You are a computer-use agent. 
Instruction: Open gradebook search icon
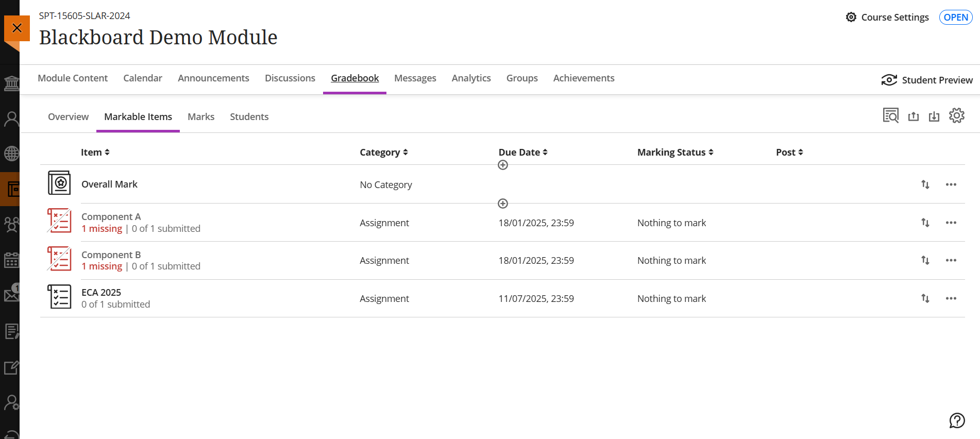(891, 115)
